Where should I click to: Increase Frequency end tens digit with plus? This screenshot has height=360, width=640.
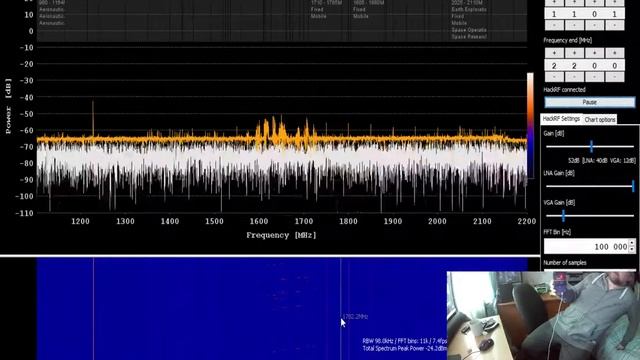[x=594, y=53]
